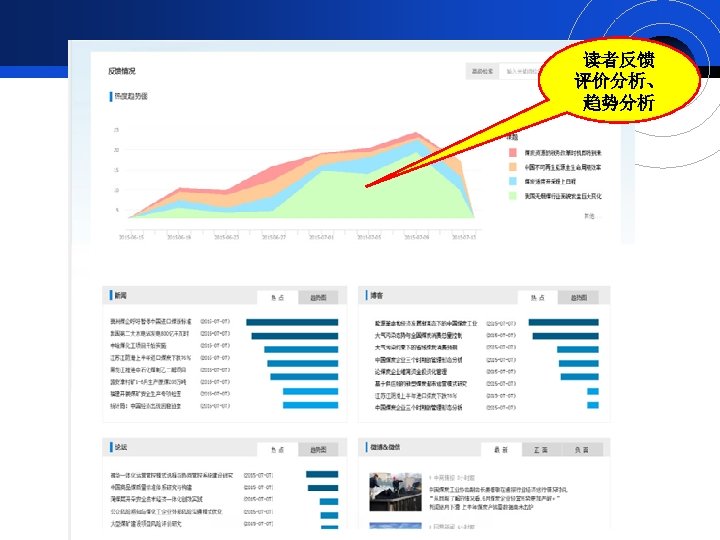Click the 高级检索 button
The width and height of the screenshot is (720, 540).
click(482, 72)
